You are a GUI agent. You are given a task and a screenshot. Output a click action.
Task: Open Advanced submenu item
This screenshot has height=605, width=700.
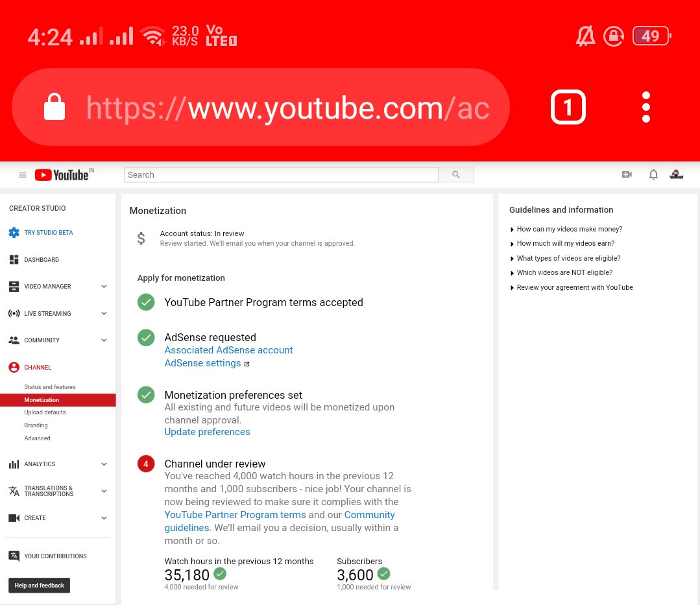37,438
